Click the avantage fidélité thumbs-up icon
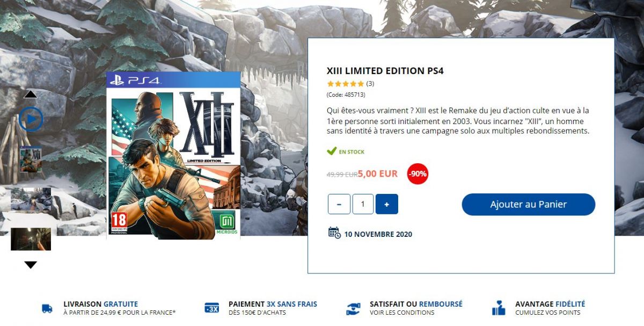 [499, 308]
